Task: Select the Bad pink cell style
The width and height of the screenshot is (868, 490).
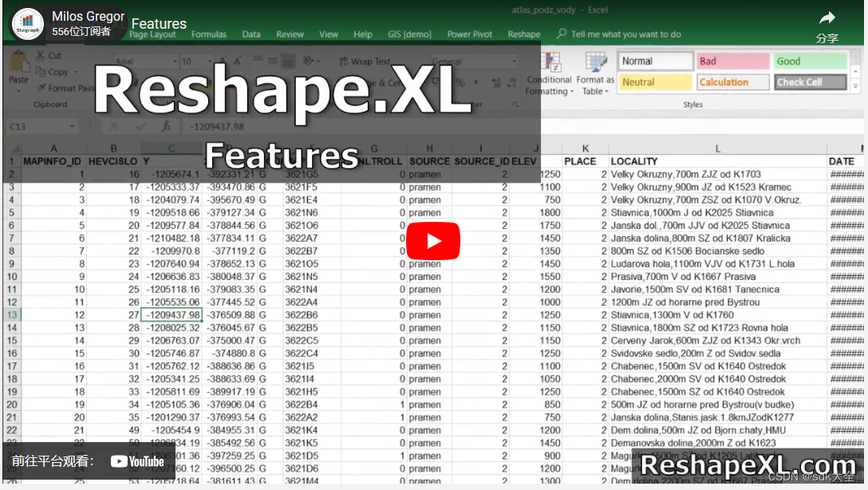Action: [732, 60]
